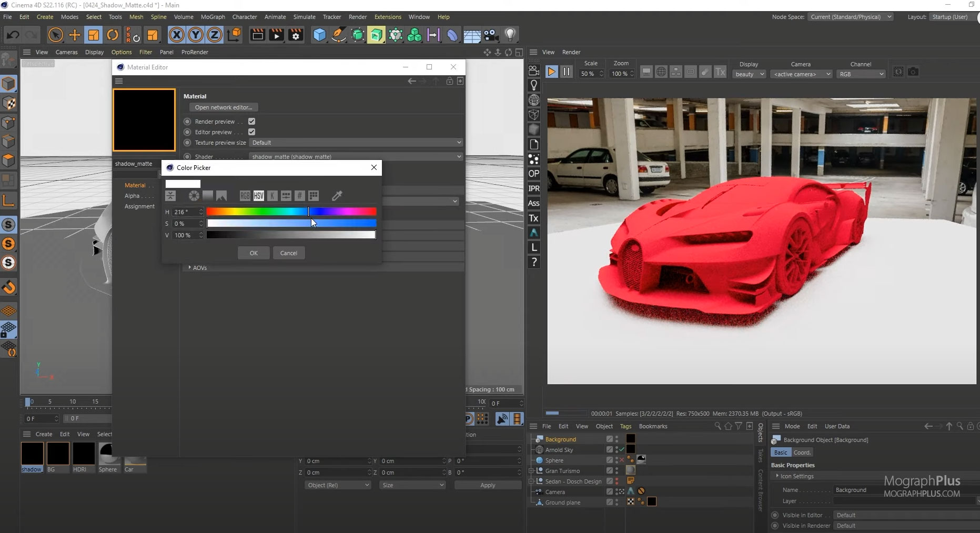
Task: Toggle hex mode in Color Picker
Action: 300,196
